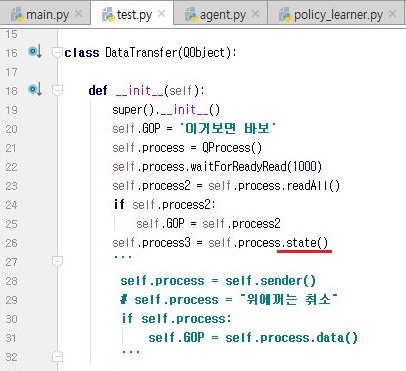Click the override gutter icon on line 18
Image resolution: width=406 pixels, height=371 pixels.
click(35, 89)
